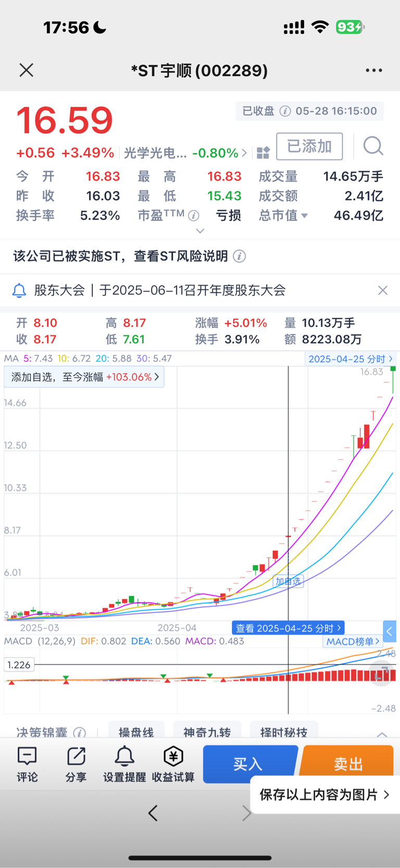Screen dimensions: 400x868
Task: Tap 添加自选 至今涨幅 banner
Action: click(x=84, y=377)
